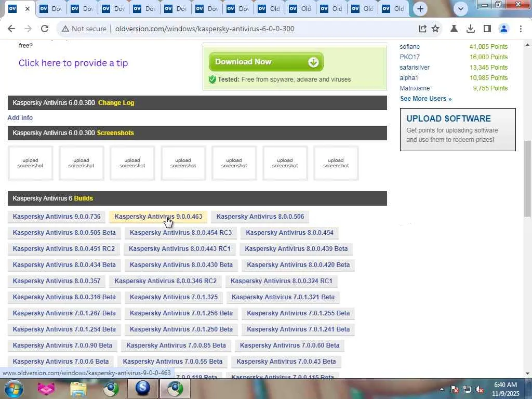The image size is (532, 399).
Task: Open Kaspersky Antivirus 8.0.0.357 build
Action: 57,281
